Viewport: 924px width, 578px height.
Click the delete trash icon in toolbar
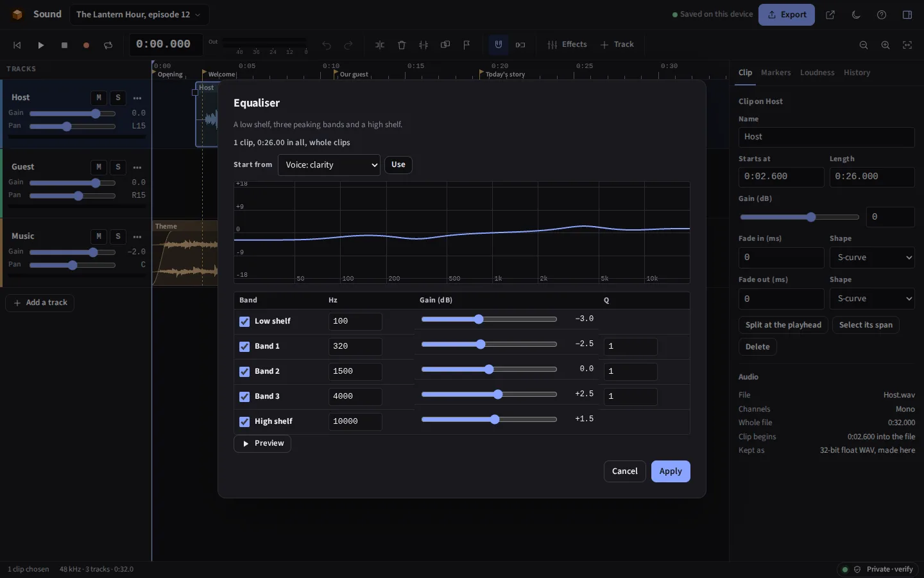402,45
